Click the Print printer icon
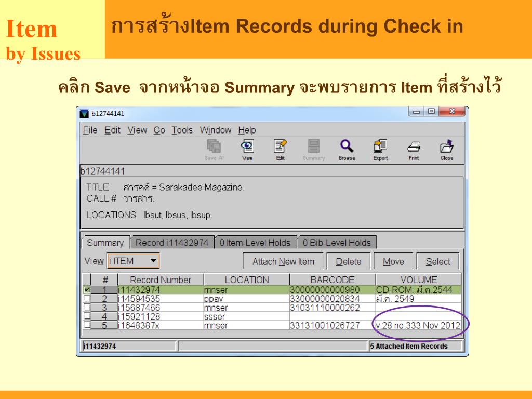 click(x=414, y=150)
